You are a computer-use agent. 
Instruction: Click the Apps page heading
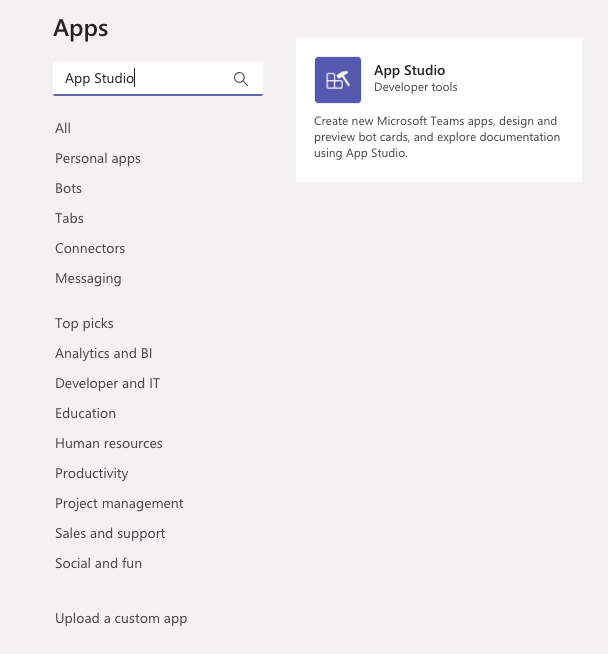[x=81, y=29]
